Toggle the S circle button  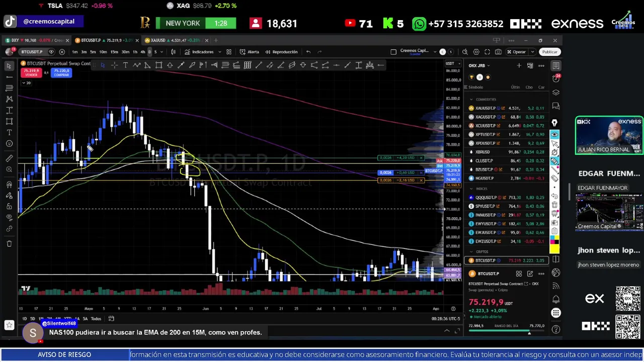tap(451, 52)
